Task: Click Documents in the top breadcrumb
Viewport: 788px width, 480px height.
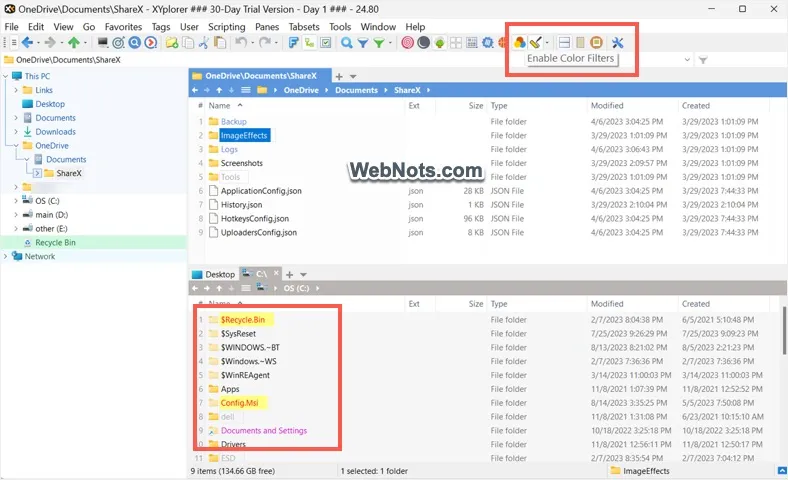Action: click(x=356, y=90)
